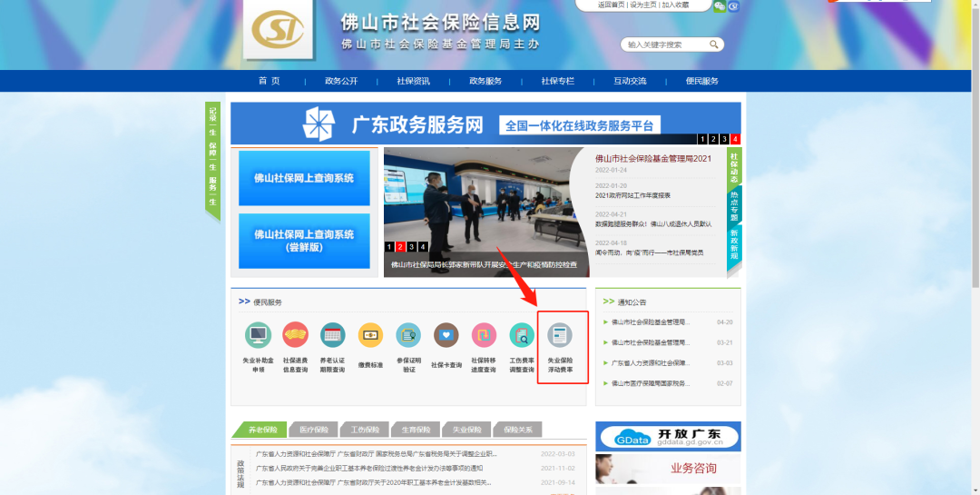Screen dimensions: 980x495
Task: Open the 政务服务 navigation menu
Action: (485, 81)
